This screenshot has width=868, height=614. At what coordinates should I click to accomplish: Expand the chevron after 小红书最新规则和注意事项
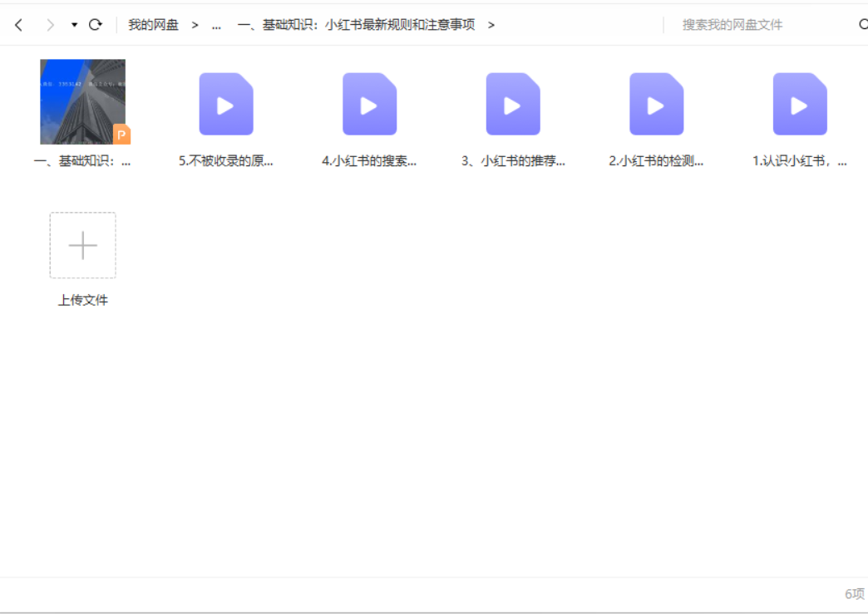[491, 25]
